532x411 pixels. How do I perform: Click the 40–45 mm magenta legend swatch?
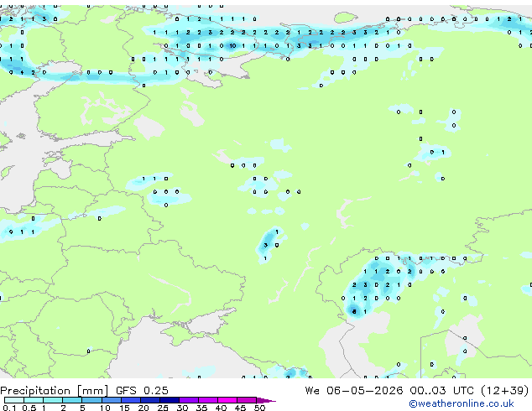[x=227, y=400]
